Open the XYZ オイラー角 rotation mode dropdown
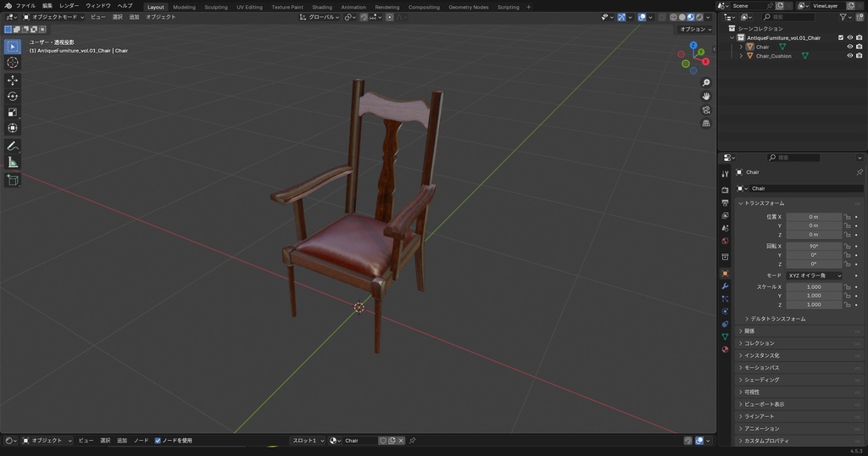This screenshot has height=456, width=868. point(814,275)
